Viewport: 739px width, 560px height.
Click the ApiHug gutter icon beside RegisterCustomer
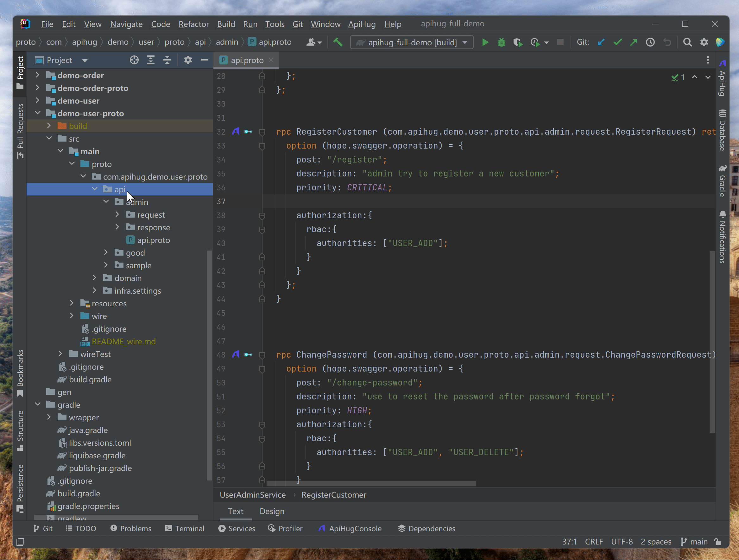236,132
